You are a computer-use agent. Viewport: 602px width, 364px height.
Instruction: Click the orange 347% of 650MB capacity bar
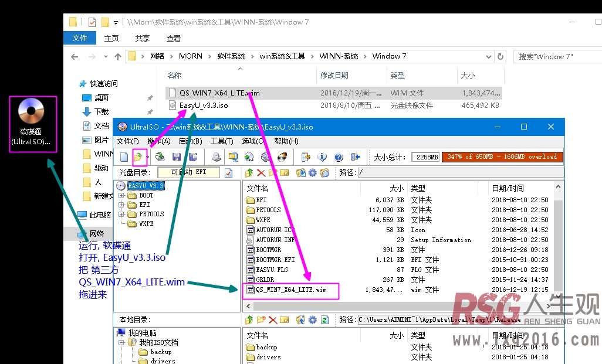502,157
